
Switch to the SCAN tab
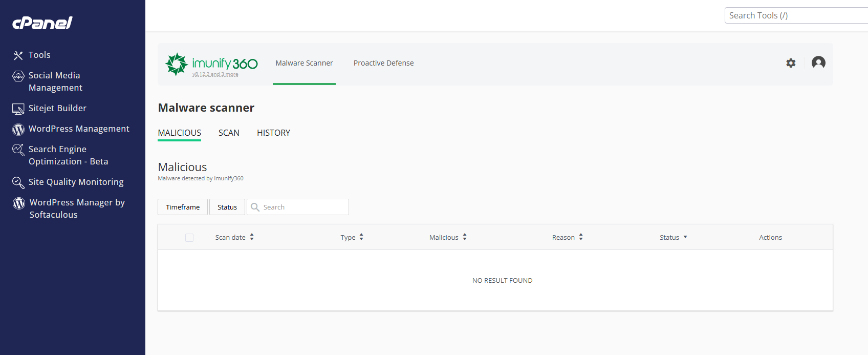(x=229, y=133)
